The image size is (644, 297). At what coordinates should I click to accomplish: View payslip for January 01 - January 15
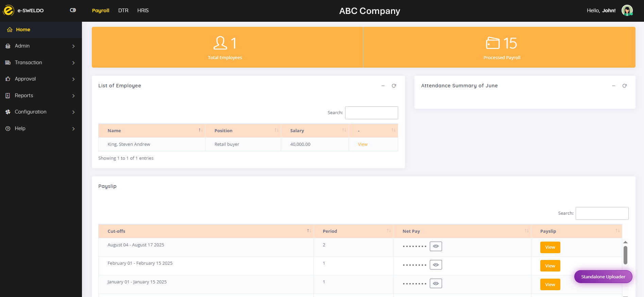pos(550,284)
